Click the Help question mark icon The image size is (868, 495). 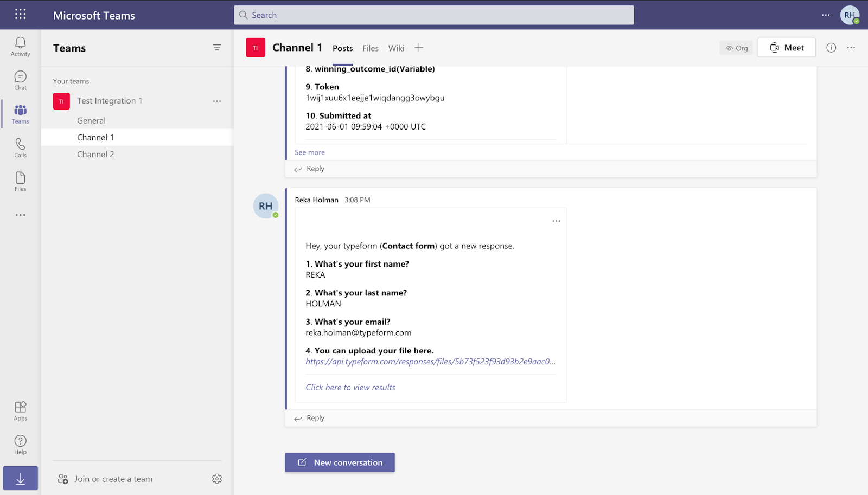click(x=20, y=445)
